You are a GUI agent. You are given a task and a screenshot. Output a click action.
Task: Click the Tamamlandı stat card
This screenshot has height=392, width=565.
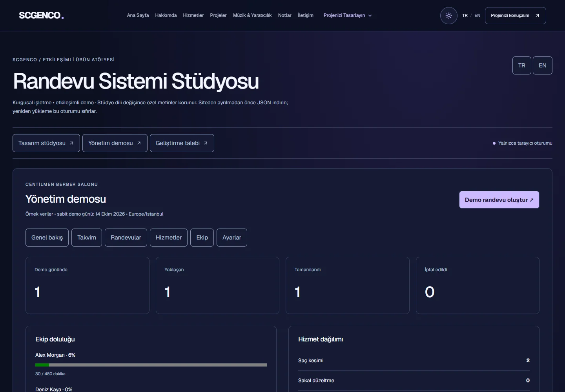(348, 285)
